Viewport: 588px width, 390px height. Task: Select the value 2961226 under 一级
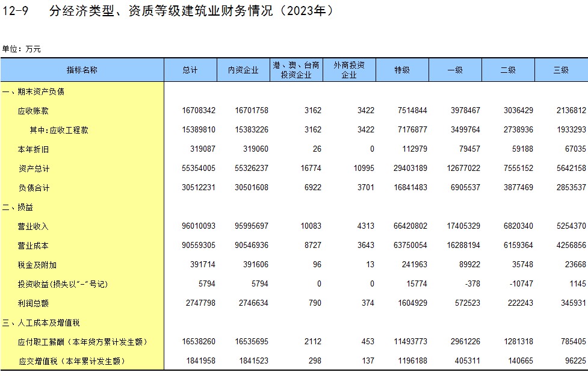tap(465, 342)
